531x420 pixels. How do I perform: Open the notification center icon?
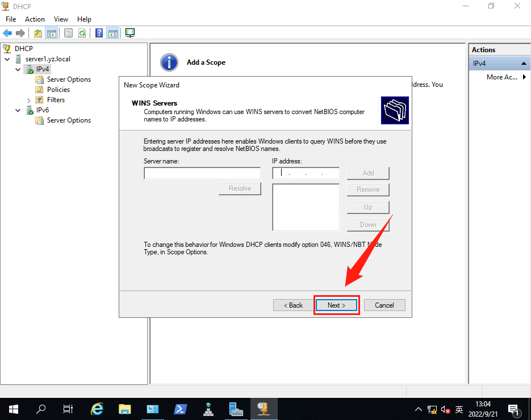coord(514,410)
